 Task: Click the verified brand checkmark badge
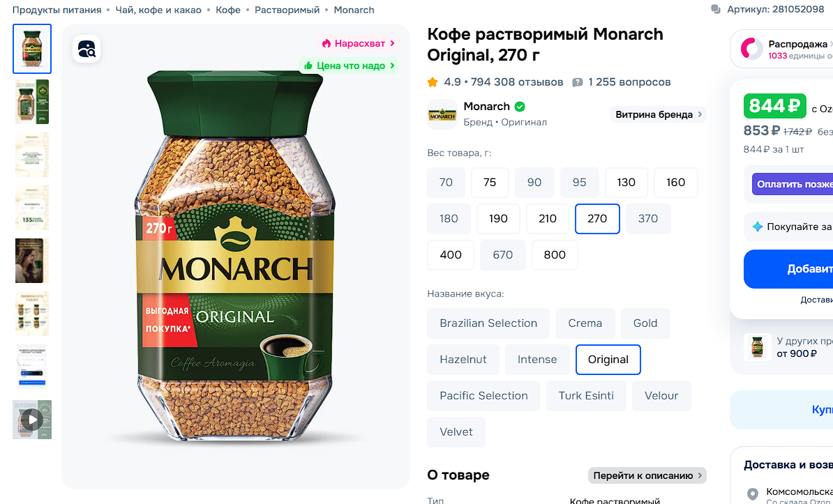(520, 107)
